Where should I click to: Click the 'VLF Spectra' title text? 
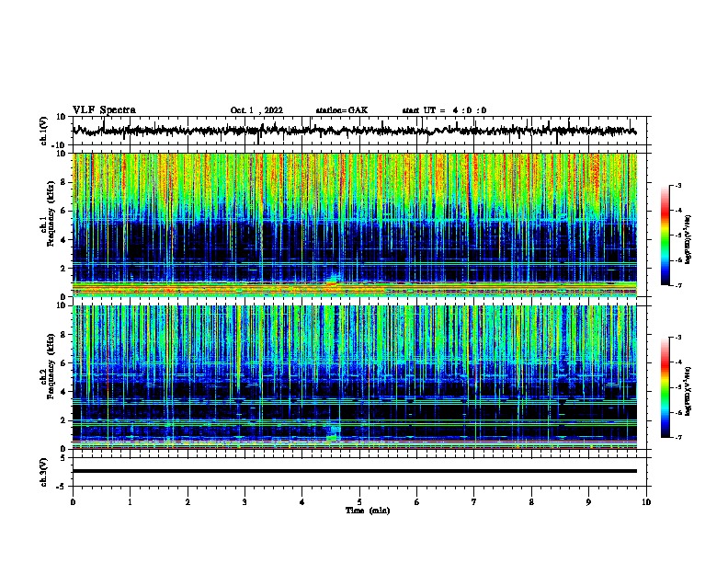pos(104,110)
